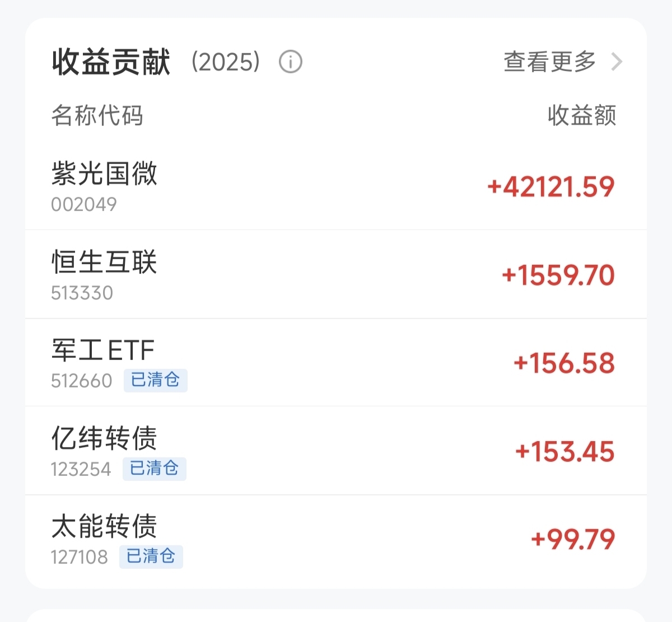Image resolution: width=672 pixels, height=622 pixels.
Task: Select the 太能转债 row
Action: click(x=336, y=539)
